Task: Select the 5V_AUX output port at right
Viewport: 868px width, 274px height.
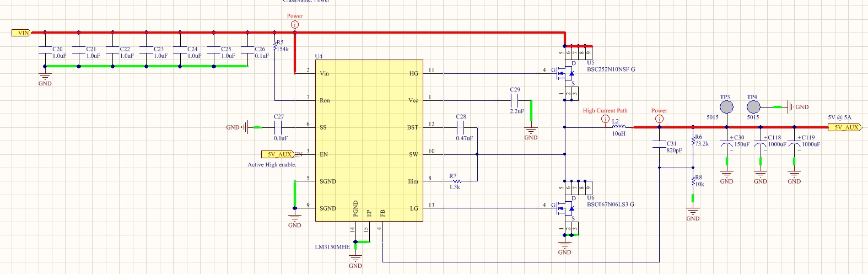Action: click(844, 127)
